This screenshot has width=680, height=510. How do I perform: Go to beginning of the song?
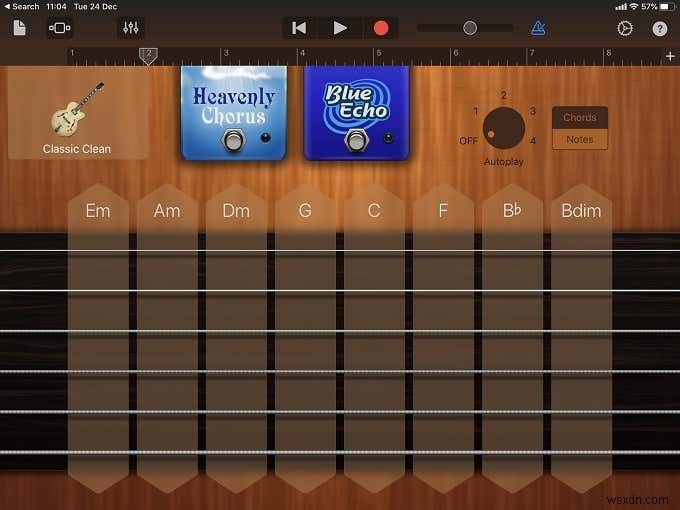(x=299, y=28)
